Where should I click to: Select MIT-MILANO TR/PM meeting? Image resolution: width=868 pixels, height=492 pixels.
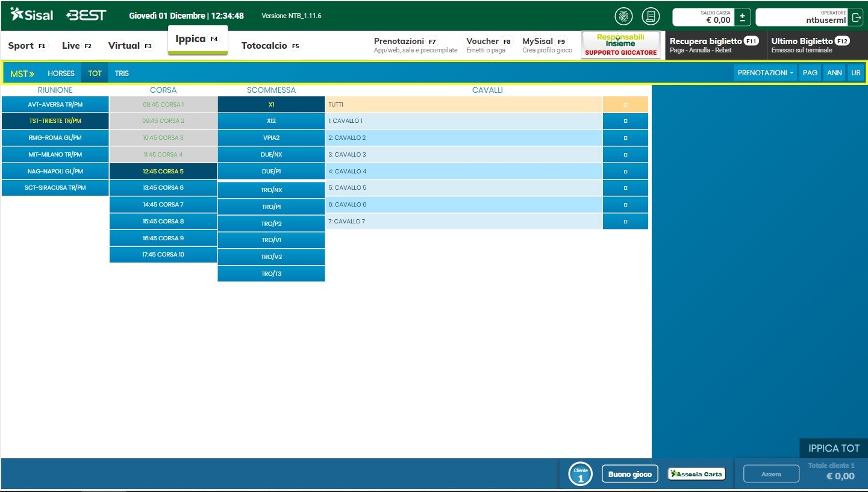(x=55, y=155)
